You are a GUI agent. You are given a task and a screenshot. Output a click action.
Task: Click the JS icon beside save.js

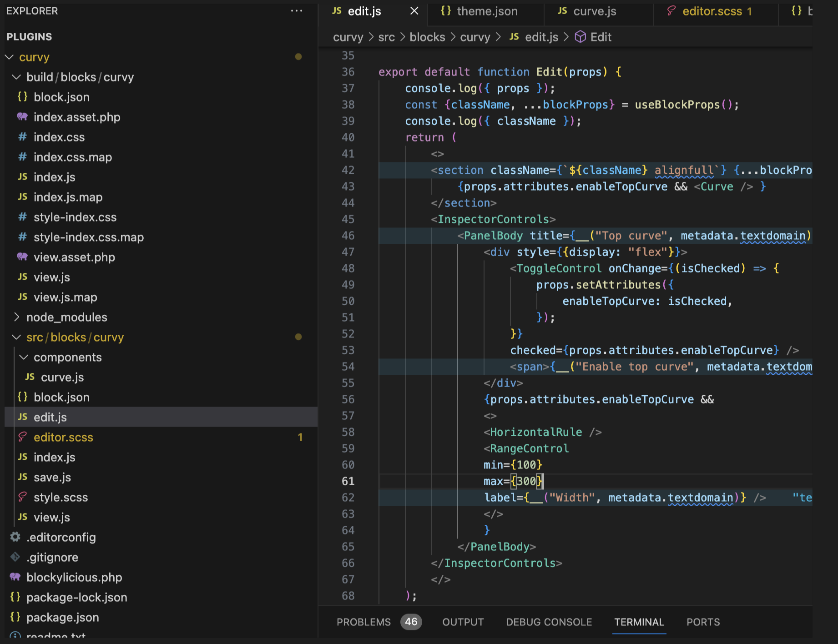(22, 477)
